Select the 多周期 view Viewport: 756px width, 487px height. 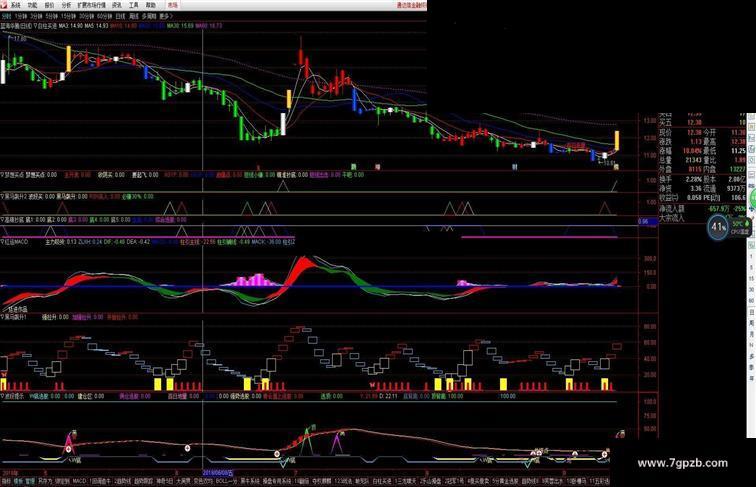pyautogui.click(x=149, y=16)
